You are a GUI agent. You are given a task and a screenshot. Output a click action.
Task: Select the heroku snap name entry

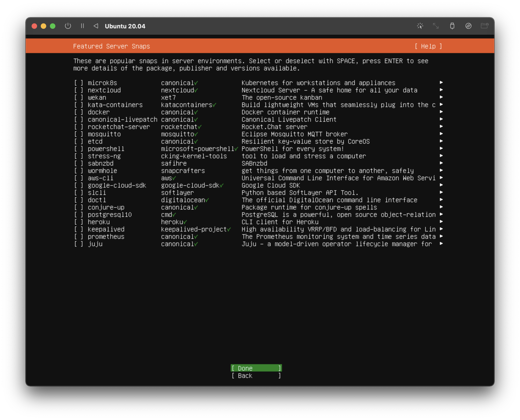[x=99, y=222]
